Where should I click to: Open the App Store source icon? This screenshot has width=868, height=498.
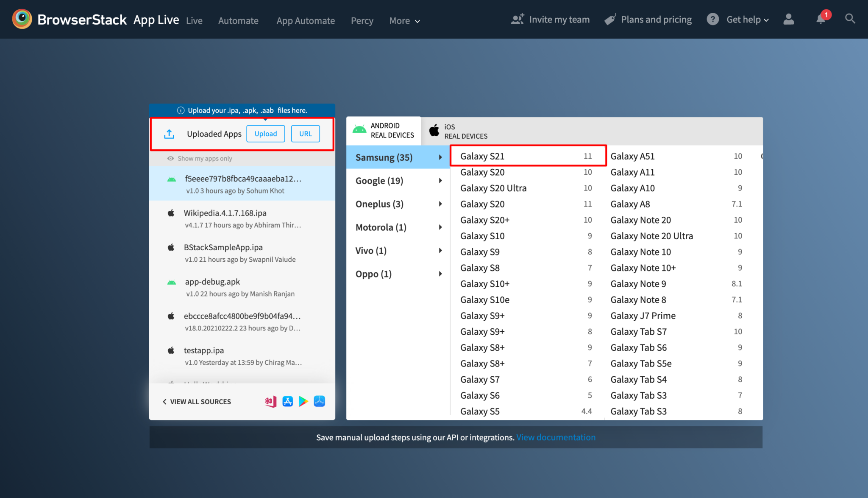tap(288, 401)
